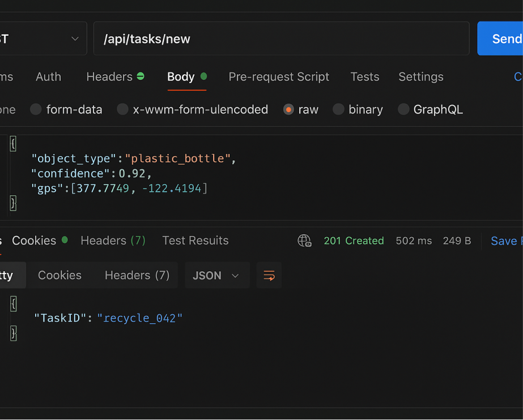Click the gps value -122.4194
Viewport: 523px width, 420px height.
(172, 188)
